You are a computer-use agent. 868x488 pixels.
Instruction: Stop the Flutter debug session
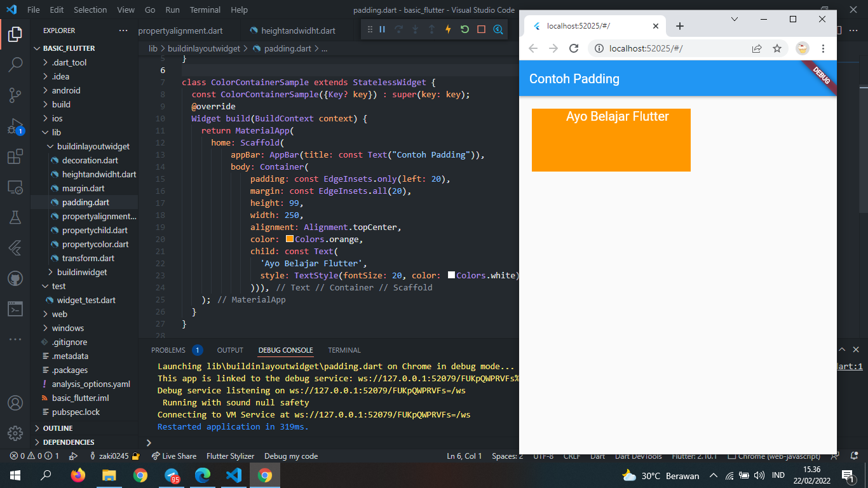481,30
